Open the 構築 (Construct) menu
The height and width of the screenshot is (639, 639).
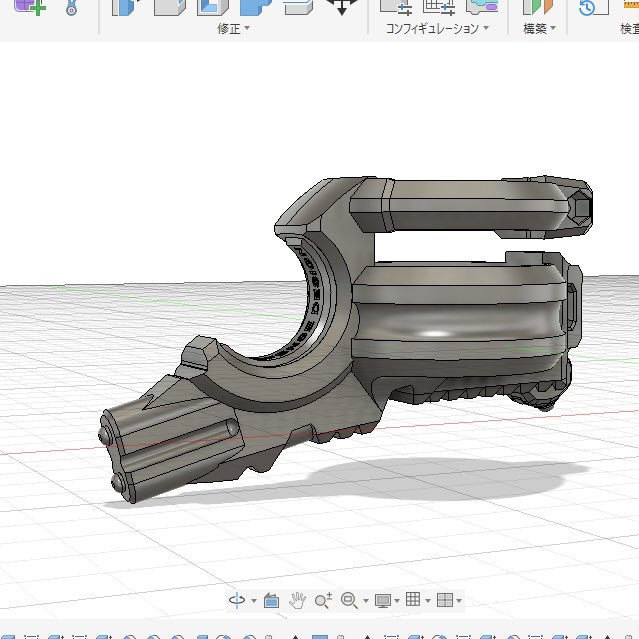click(x=539, y=29)
